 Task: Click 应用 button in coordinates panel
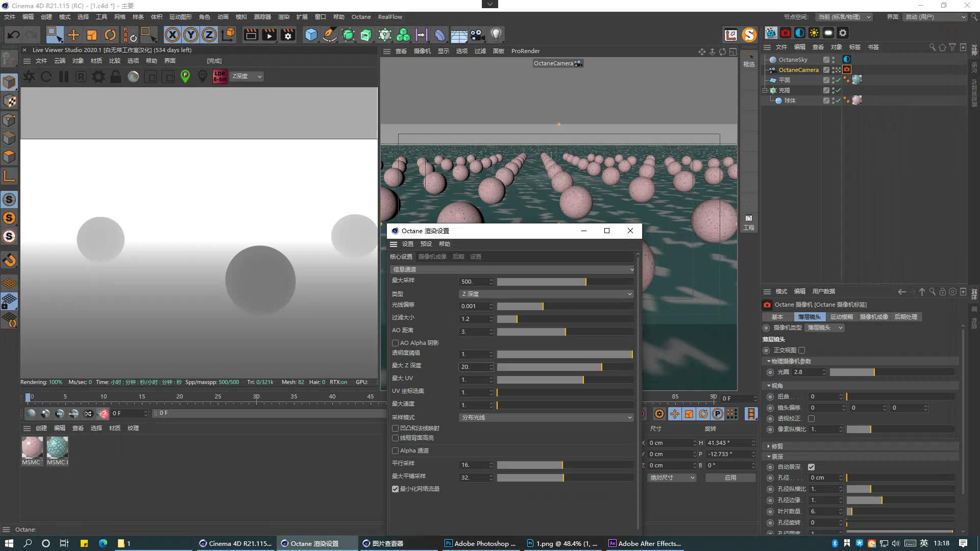coord(730,478)
